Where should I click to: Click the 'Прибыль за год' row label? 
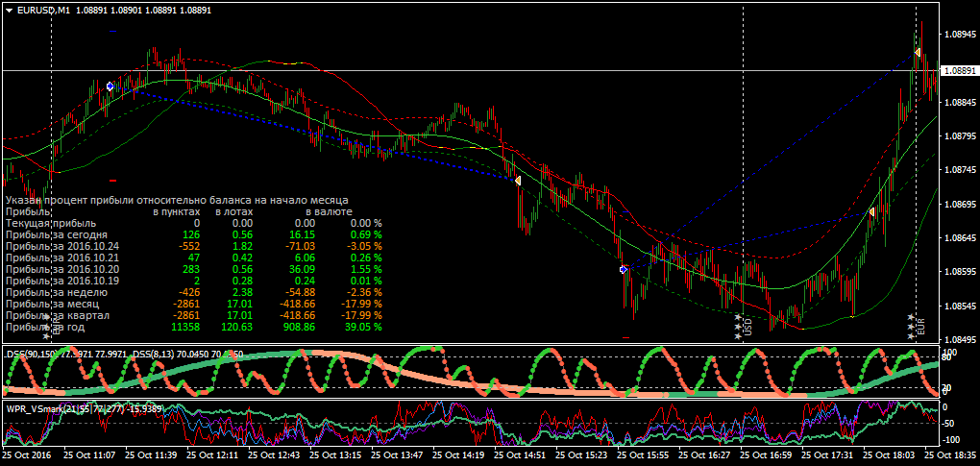point(45,327)
